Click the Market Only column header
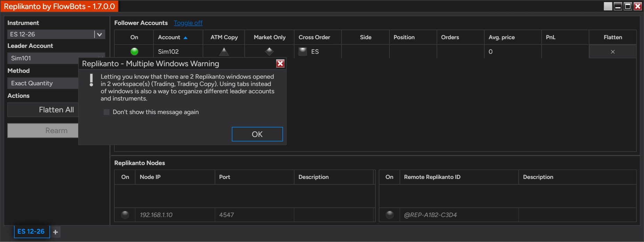This screenshot has height=242, width=644. click(270, 37)
